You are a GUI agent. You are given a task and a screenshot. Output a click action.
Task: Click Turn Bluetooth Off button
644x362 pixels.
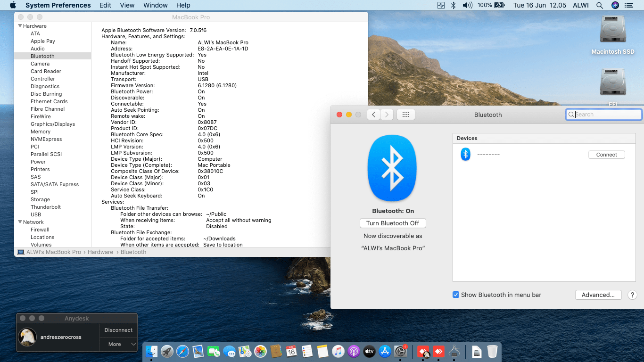392,223
